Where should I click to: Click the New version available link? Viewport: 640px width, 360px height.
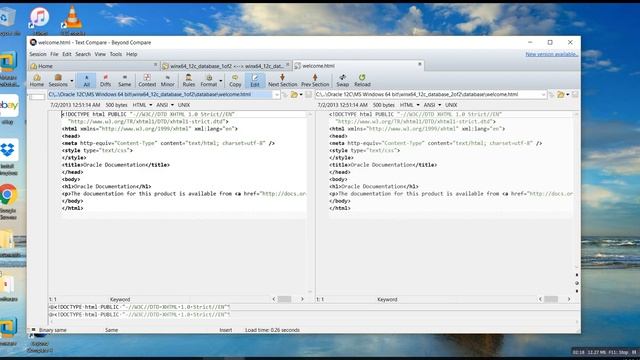(551, 54)
